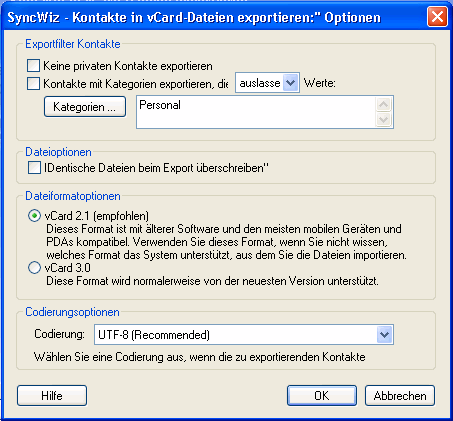
Task: Click 'Keine privaten Kontakte exportieren' label
Action: (128, 66)
